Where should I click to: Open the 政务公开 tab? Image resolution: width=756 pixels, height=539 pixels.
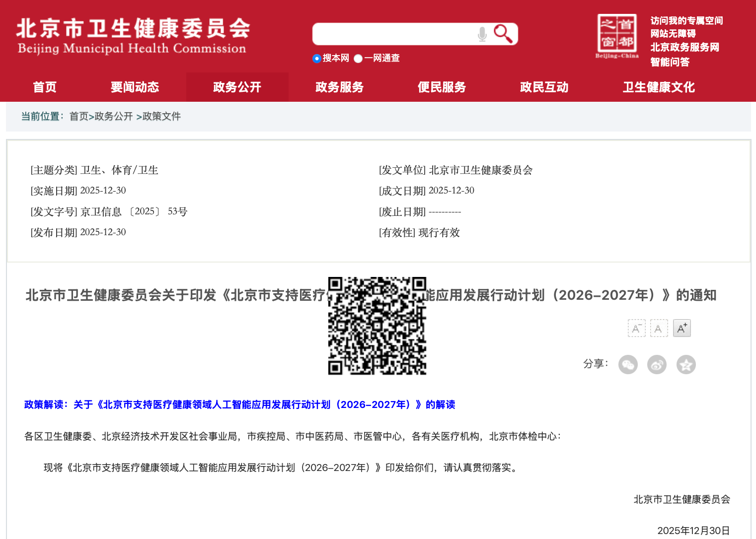pyautogui.click(x=237, y=87)
